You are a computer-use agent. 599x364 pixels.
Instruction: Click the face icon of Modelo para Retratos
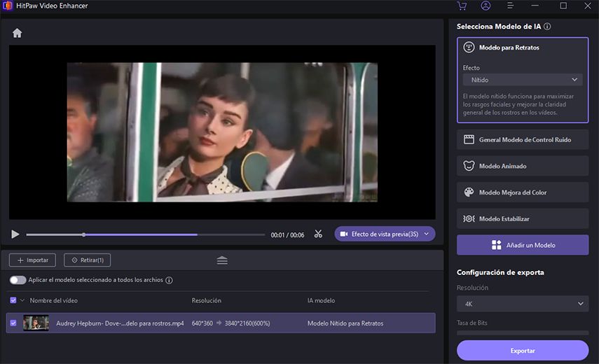[469, 48]
